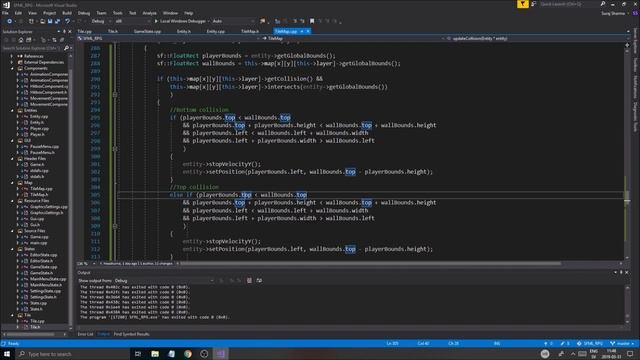Toggle auto-hide pin of Solution Explorer panel
640x360 pixels.
click(x=64, y=31)
